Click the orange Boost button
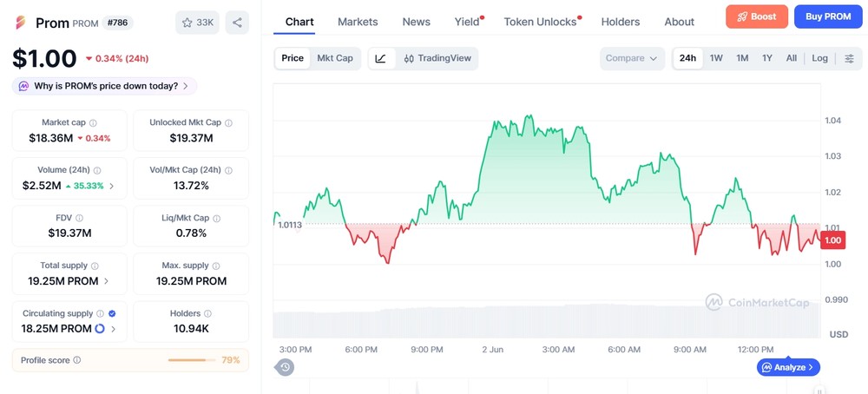 757,16
